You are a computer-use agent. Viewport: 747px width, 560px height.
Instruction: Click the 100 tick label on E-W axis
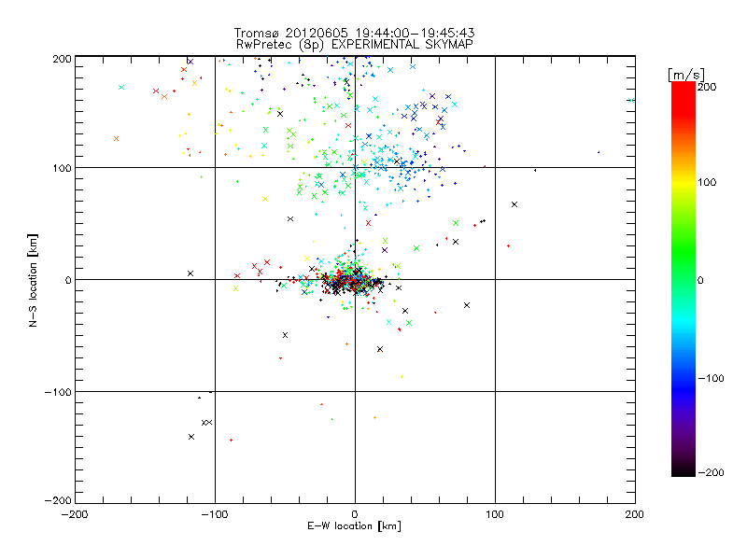(x=495, y=515)
